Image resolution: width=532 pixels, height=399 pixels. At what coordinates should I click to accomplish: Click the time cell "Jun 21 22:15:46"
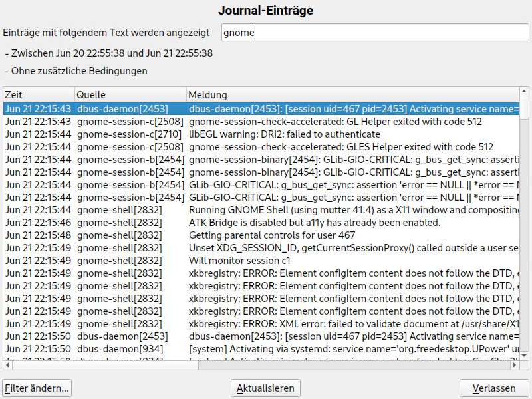[38, 223]
